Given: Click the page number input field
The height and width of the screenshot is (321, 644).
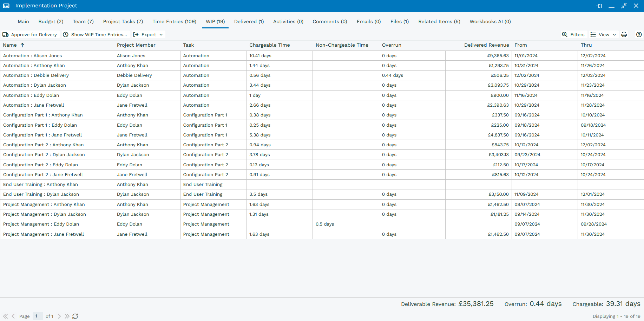Looking at the screenshot, I should (x=38, y=316).
